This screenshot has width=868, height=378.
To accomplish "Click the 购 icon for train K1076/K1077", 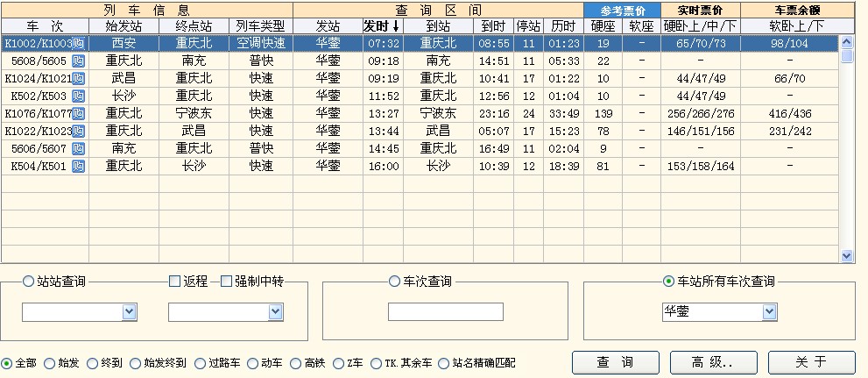I will 79,114.
